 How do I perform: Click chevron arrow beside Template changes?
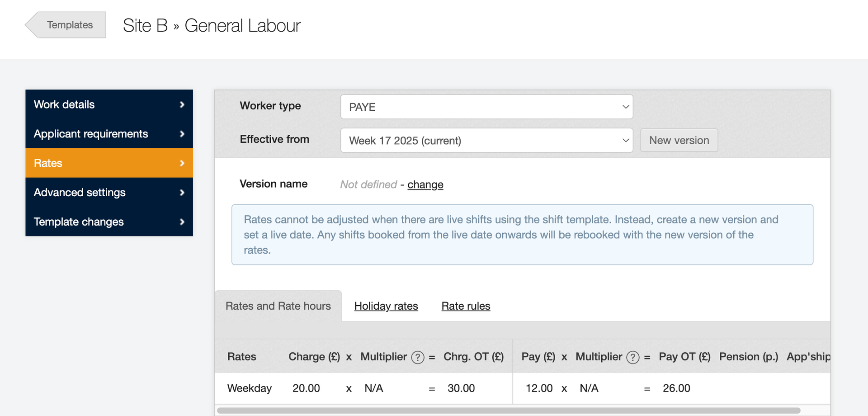click(x=182, y=222)
